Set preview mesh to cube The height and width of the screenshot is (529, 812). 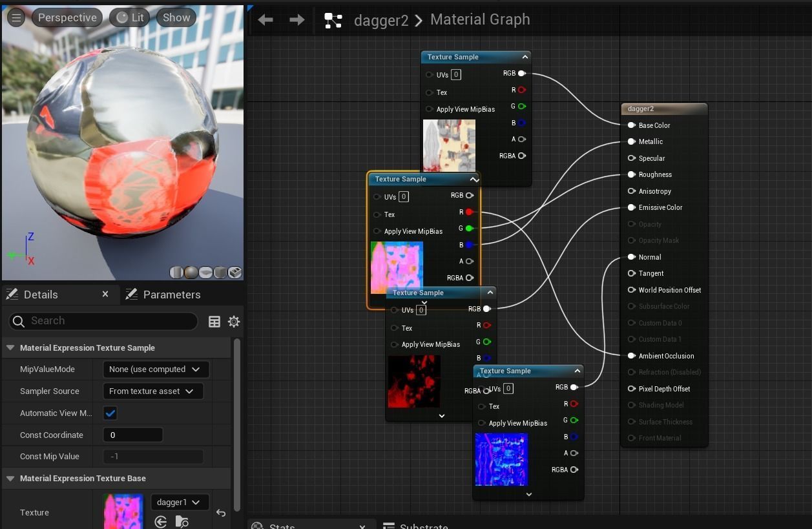221,273
